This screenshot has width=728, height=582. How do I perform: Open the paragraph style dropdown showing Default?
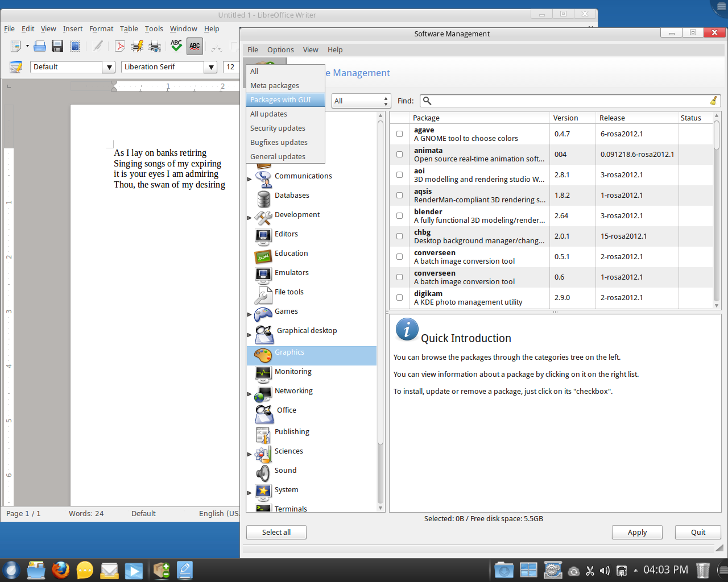coord(109,67)
